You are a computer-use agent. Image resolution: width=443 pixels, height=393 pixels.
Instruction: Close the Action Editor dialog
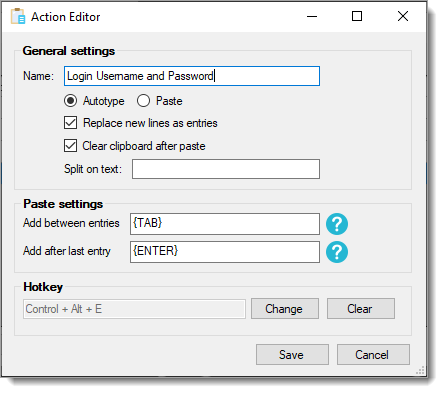(x=403, y=16)
